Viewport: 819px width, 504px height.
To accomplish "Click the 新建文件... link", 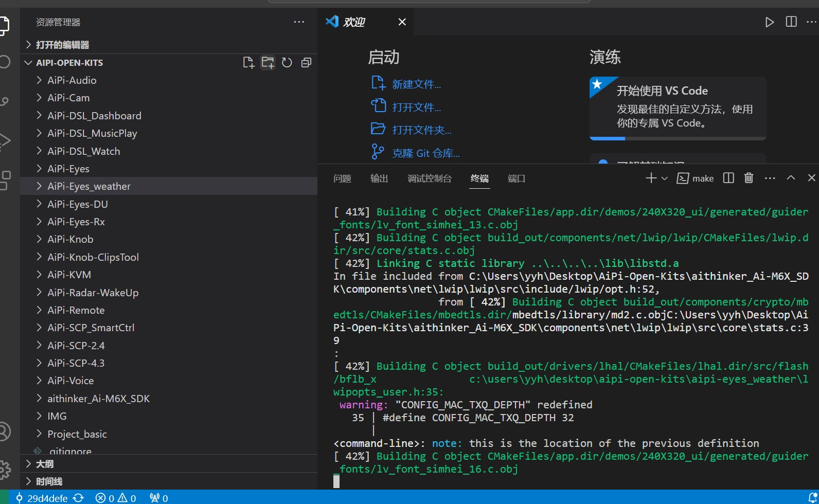I will tap(416, 84).
